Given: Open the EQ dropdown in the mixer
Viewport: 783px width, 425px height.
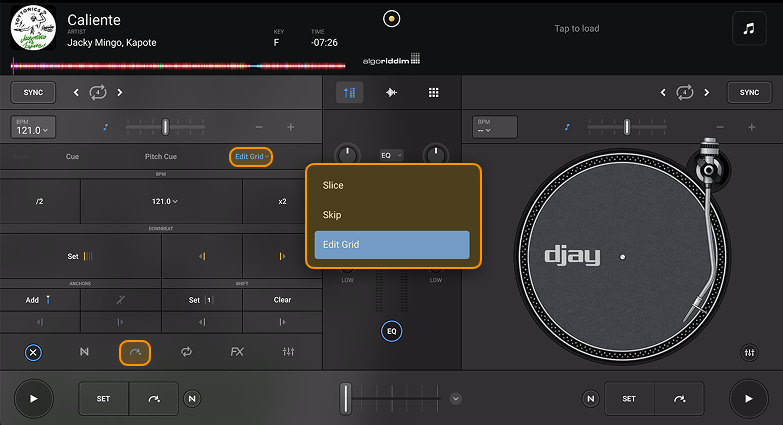Looking at the screenshot, I should tap(392, 155).
